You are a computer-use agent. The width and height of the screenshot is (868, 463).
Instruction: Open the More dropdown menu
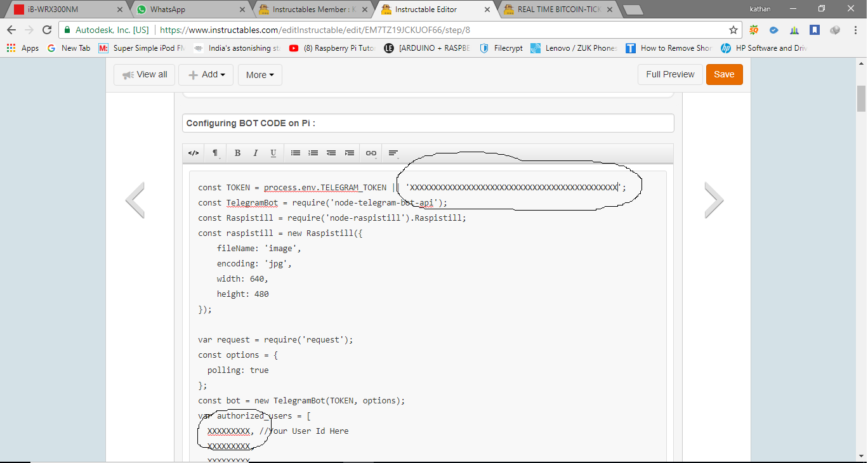[x=260, y=75]
